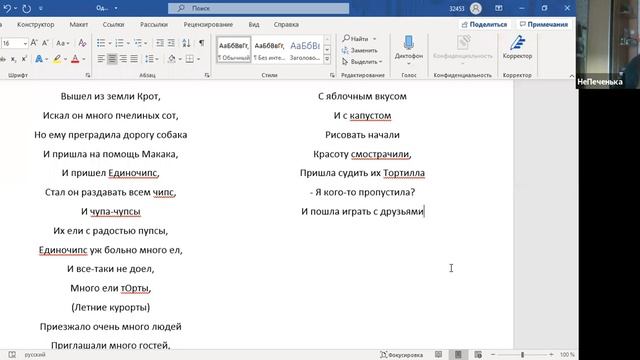Viewport: 640px width, 360px height.
Task: Apply text effects blue A icon
Action: coord(39,59)
